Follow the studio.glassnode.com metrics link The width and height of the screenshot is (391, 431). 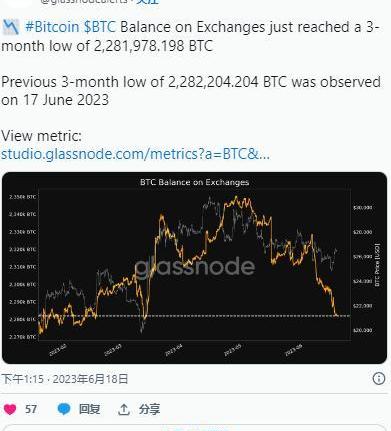(x=135, y=154)
